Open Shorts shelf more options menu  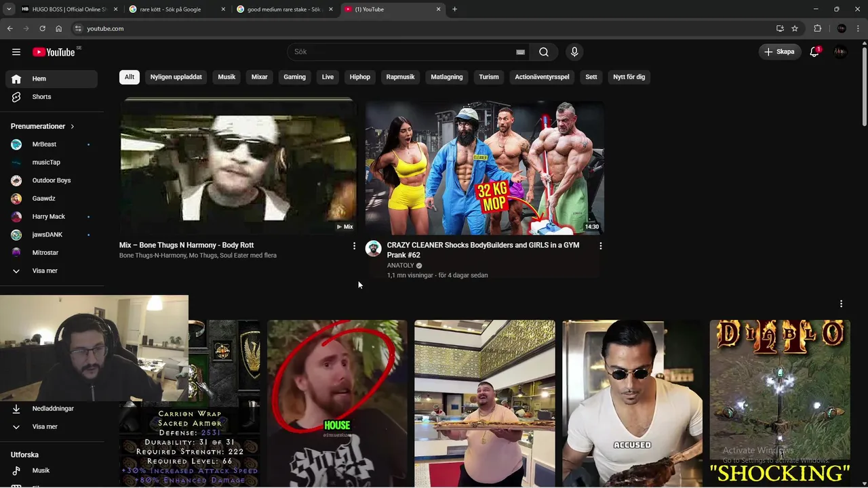point(841,304)
